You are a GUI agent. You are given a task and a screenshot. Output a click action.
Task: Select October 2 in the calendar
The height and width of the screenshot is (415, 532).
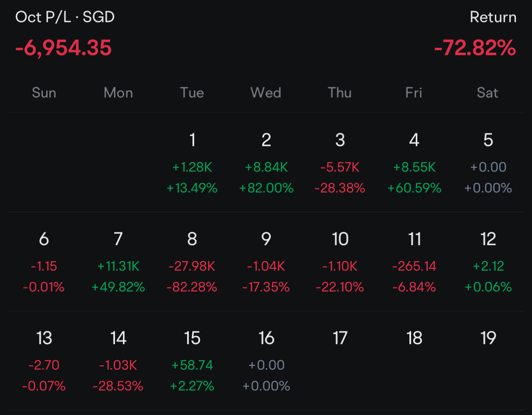tap(266, 163)
